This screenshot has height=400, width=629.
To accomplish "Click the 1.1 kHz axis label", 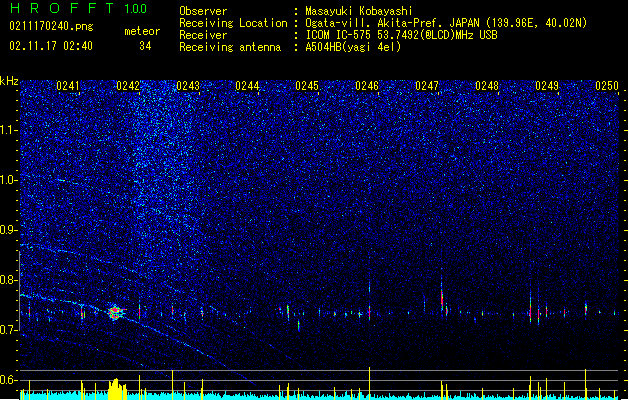I will (9, 130).
